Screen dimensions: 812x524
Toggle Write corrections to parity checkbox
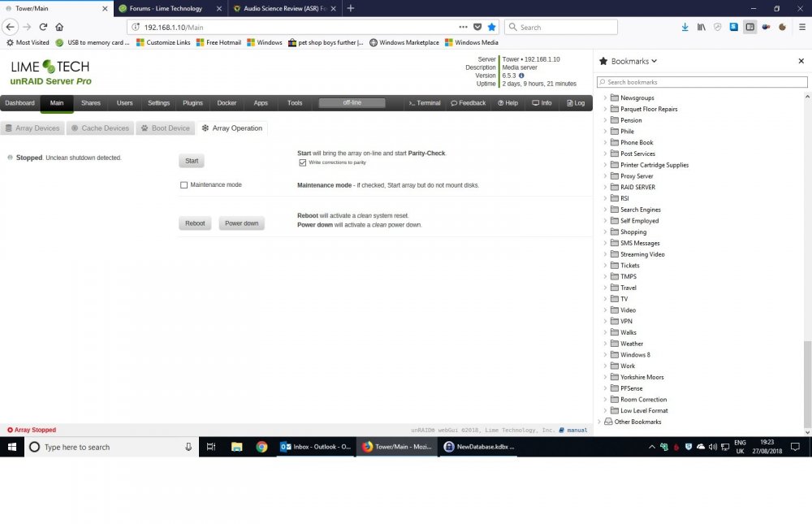tap(302, 162)
